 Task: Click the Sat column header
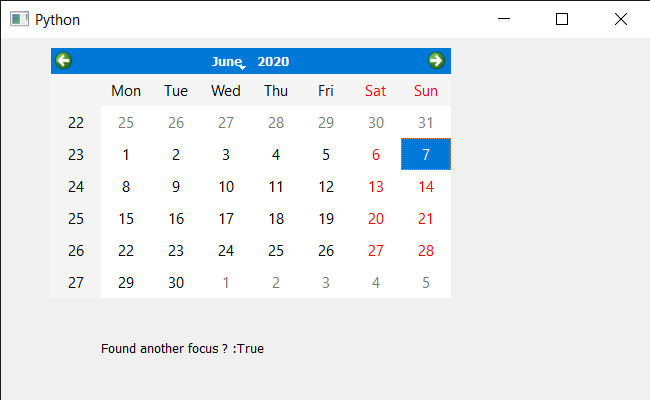376,90
